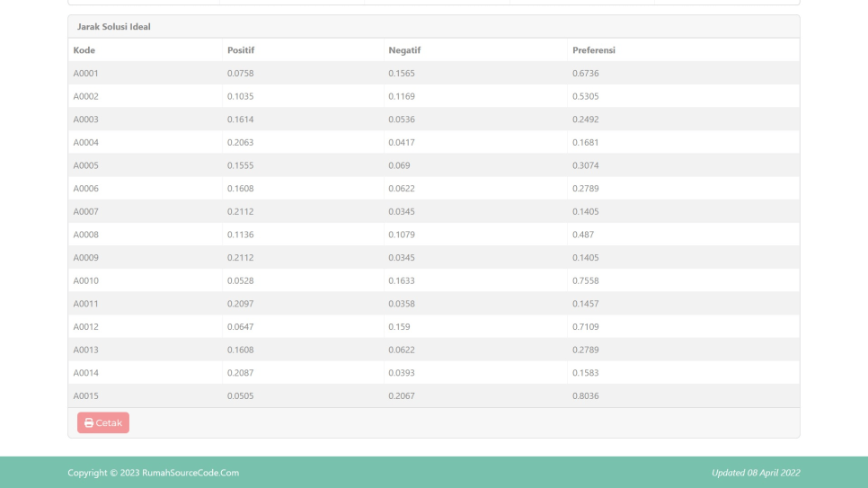Screen dimensions: 868x488
Task: Click Positif value 0.0758
Action: click(x=240, y=73)
